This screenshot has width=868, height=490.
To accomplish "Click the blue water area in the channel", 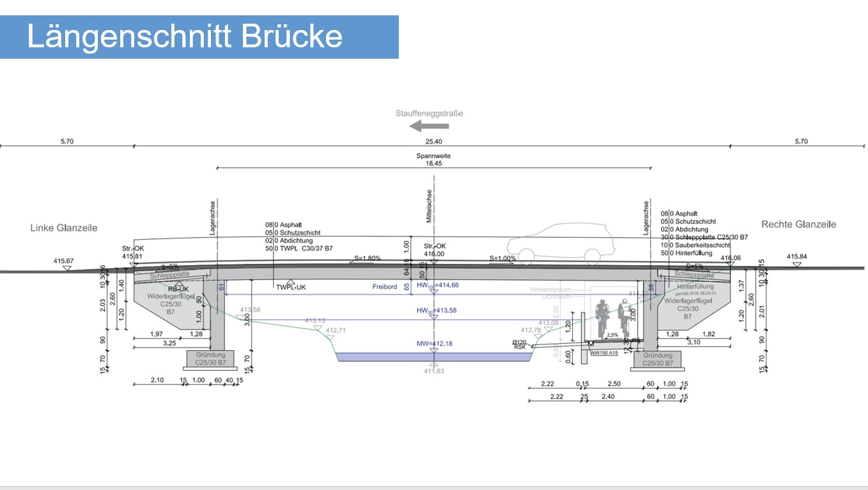I will pos(433,358).
